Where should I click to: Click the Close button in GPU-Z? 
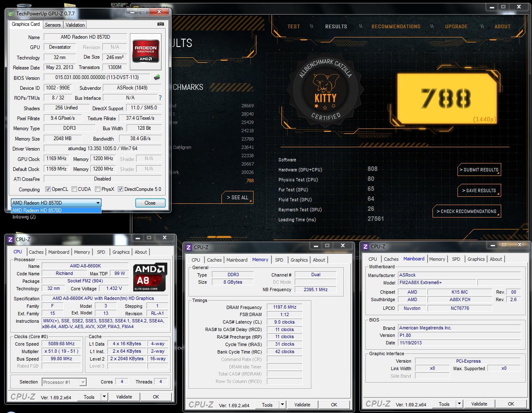point(150,203)
